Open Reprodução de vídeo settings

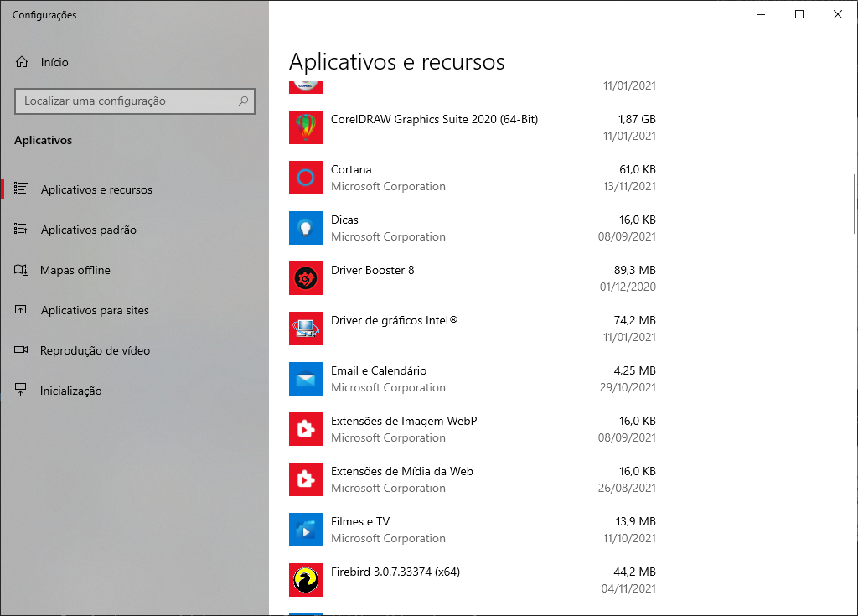[x=135, y=350]
